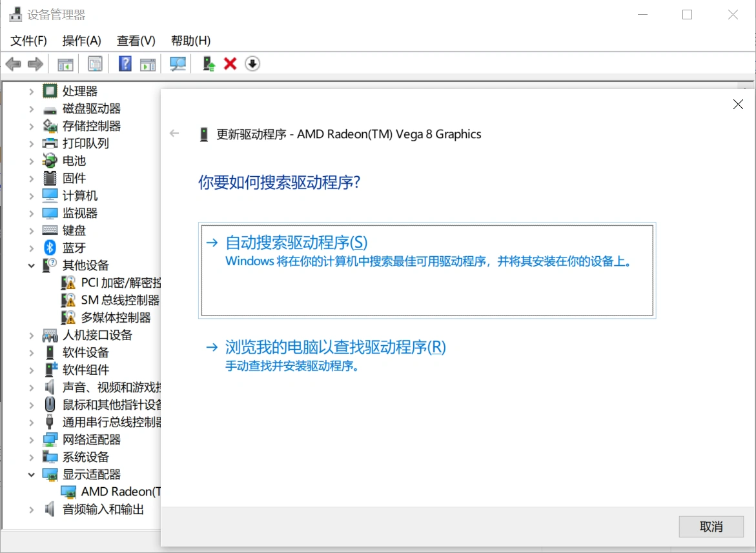
Task: Click the 网络适配器 network adapter icon
Action: click(x=50, y=439)
